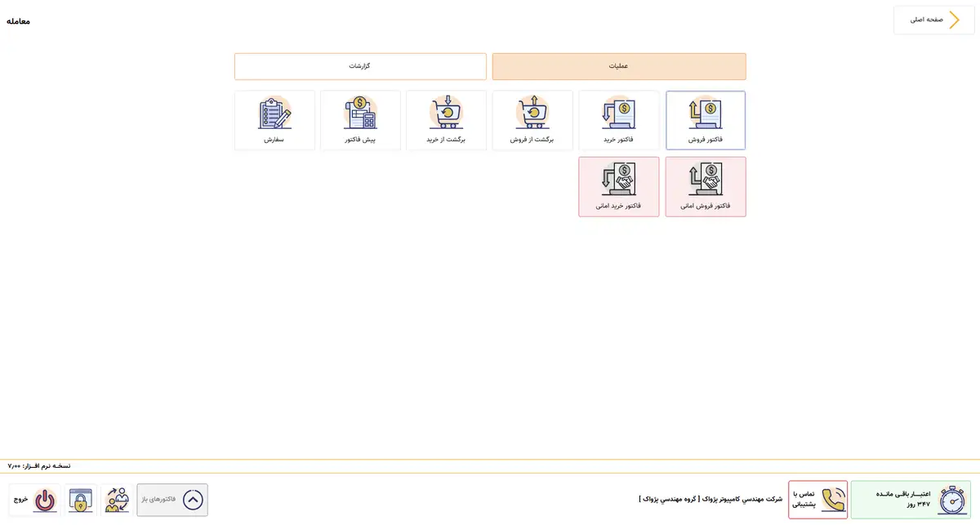
Task: Click the خروج (exit) text label
Action: click(20, 499)
